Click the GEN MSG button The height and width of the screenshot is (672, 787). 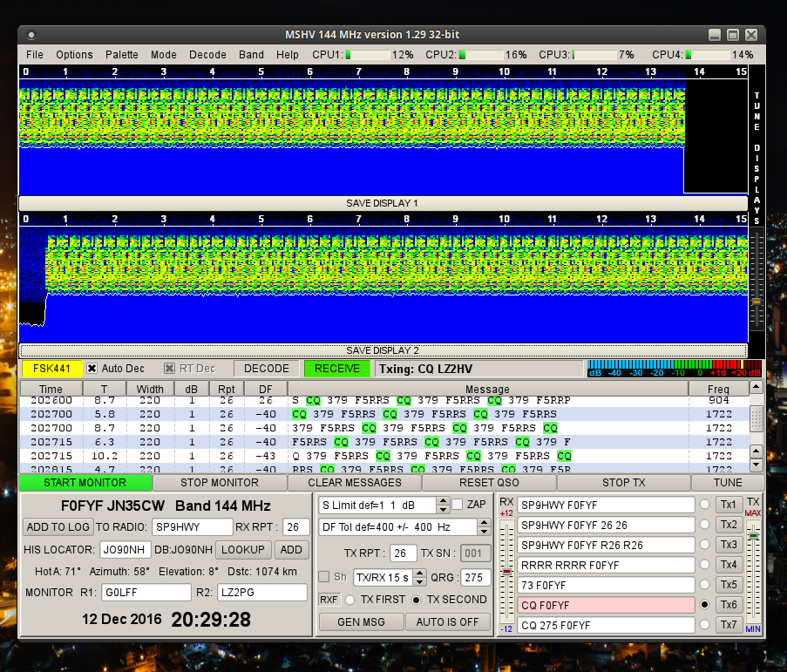[361, 621]
